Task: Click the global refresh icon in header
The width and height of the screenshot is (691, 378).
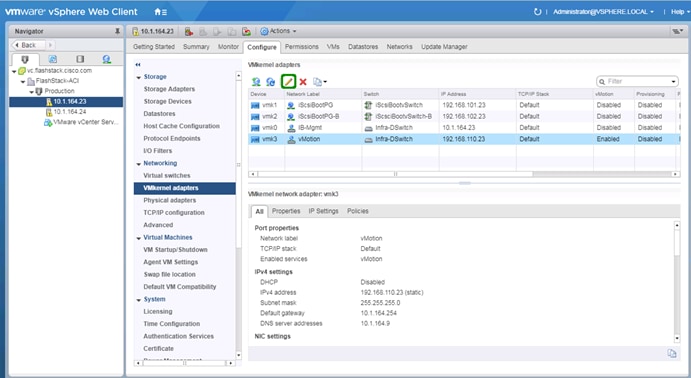Action: click(x=537, y=12)
